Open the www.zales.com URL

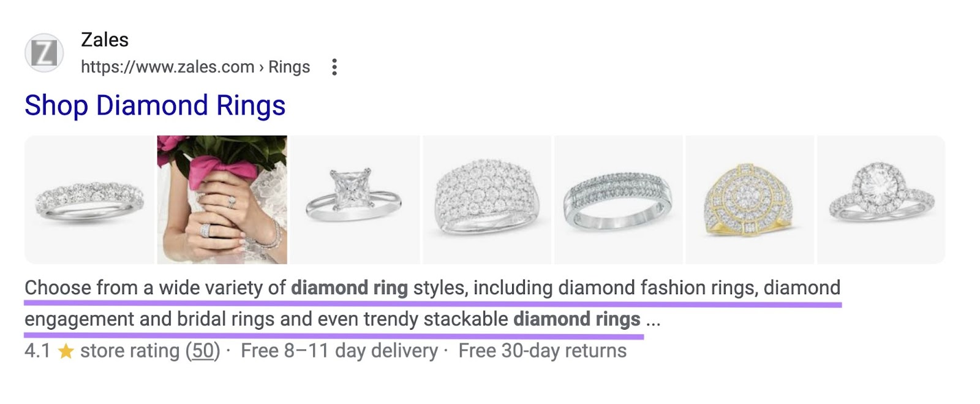click(x=167, y=67)
